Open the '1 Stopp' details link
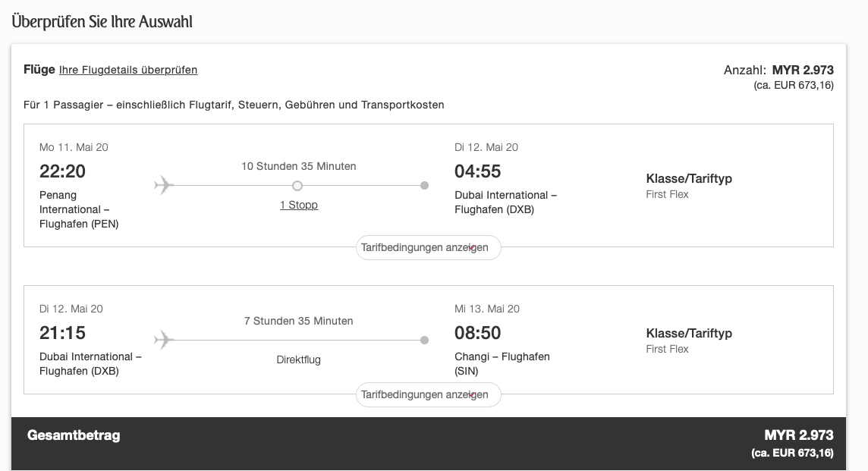Viewport: 868px width, 471px height. (298, 205)
